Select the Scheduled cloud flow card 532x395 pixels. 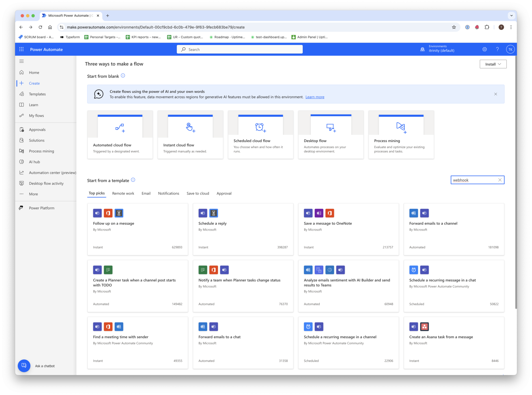click(x=260, y=134)
